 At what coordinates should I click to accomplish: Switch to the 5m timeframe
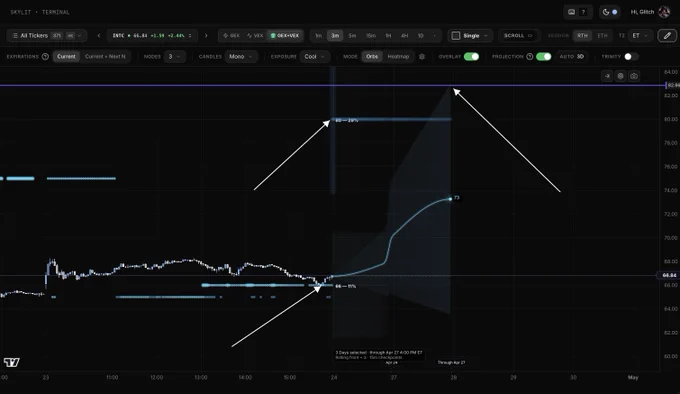point(352,36)
